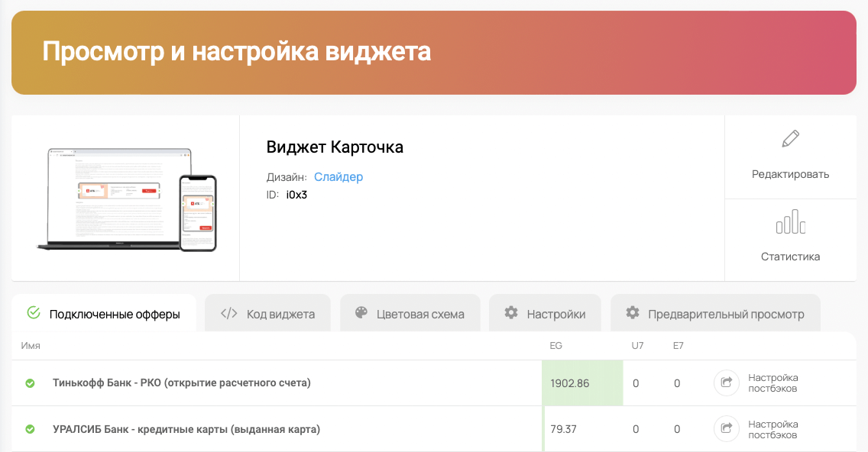The height and width of the screenshot is (452, 868).
Task: Click E7 value 0 in Тинькофф Банк row
Action: point(677,383)
